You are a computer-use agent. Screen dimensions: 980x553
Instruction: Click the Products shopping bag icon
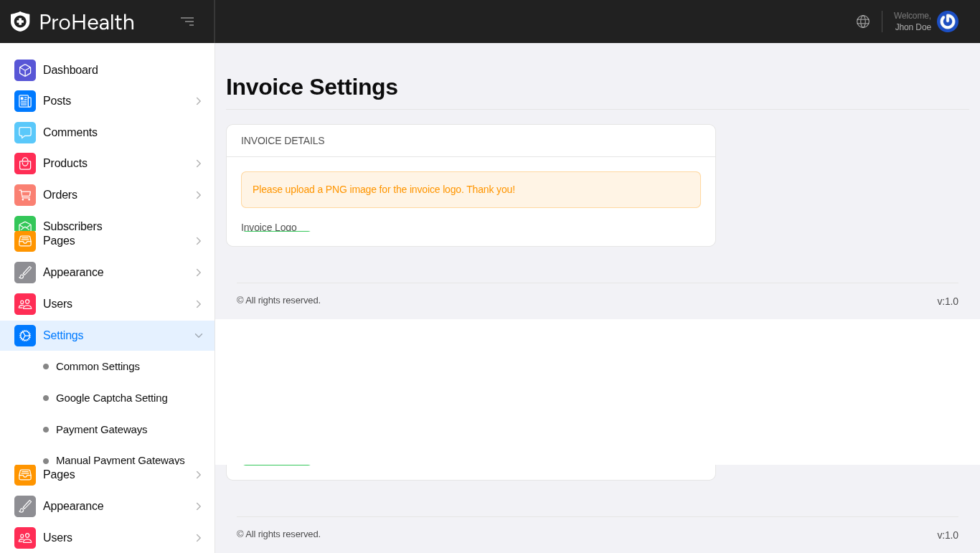(x=25, y=164)
